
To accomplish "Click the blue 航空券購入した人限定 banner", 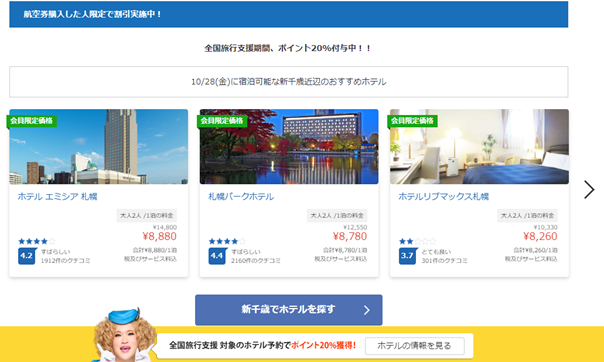I will pyautogui.click(x=289, y=14).
